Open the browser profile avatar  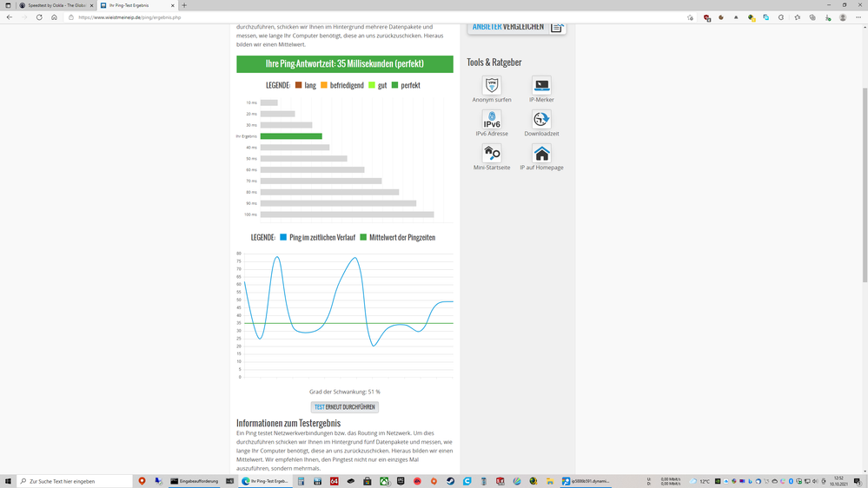tap(843, 17)
